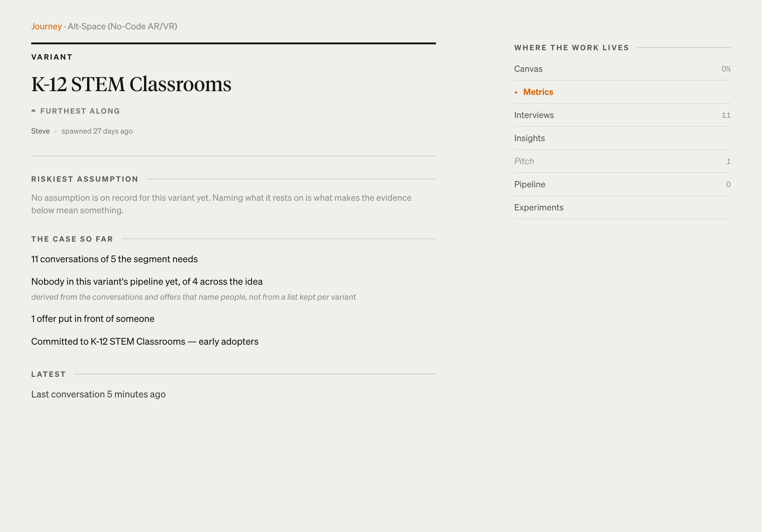
Task: Open the Canvas section
Action: [622, 69]
